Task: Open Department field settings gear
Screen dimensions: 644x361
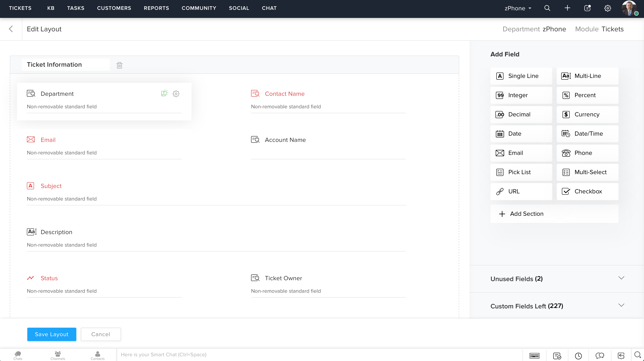Action: (x=176, y=94)
